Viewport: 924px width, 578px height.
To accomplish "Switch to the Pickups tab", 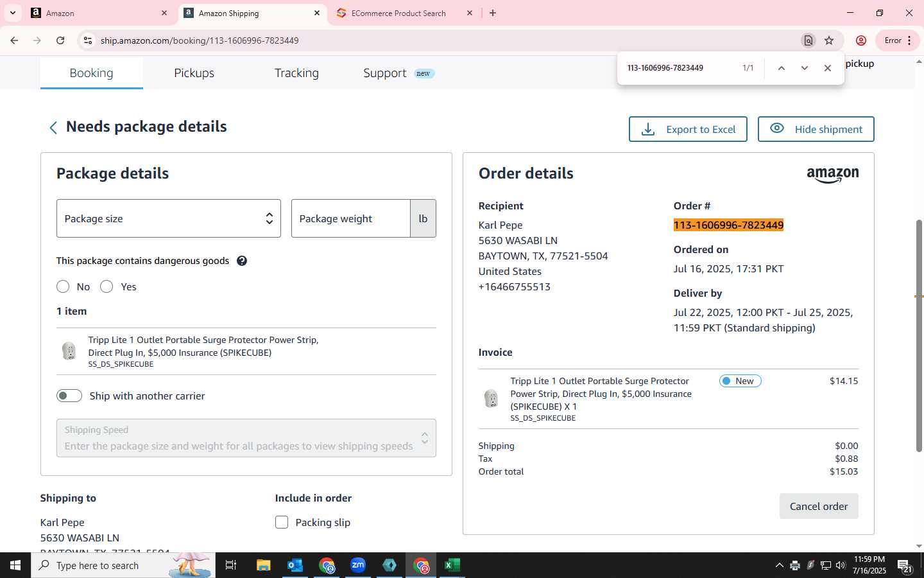I will tap(194, 73).
